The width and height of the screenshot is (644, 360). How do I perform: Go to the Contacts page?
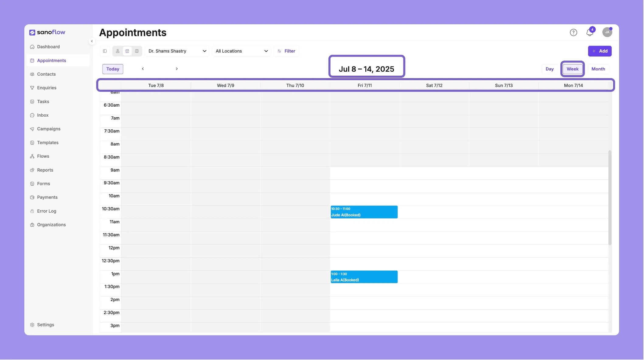tap(46, 74)
